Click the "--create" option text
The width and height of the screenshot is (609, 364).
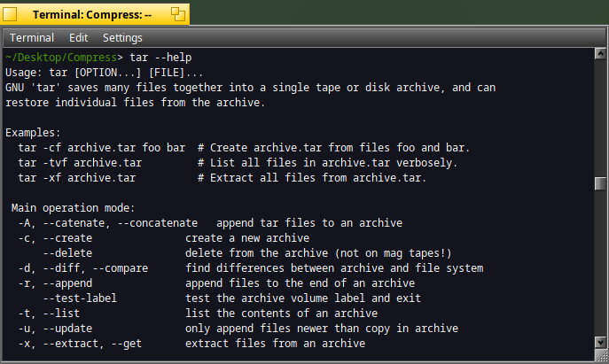pyautogui.click(x=67, y=238)
